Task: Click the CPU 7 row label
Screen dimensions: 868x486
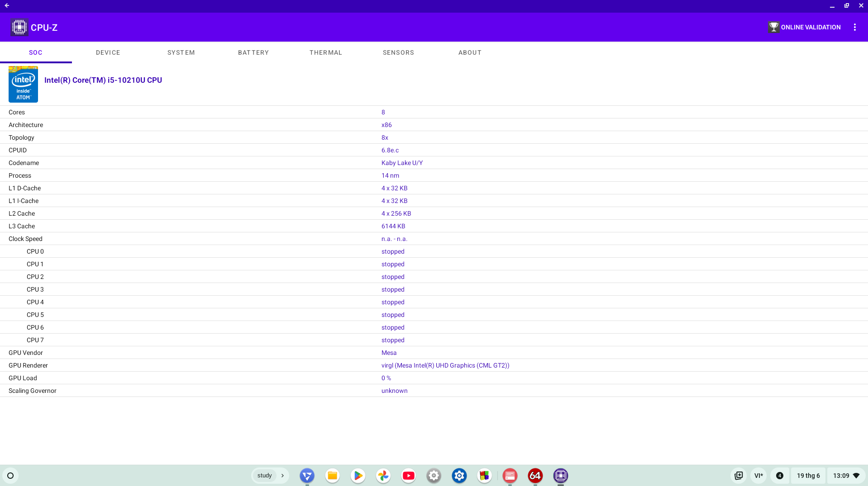Action: click(35, 340)
